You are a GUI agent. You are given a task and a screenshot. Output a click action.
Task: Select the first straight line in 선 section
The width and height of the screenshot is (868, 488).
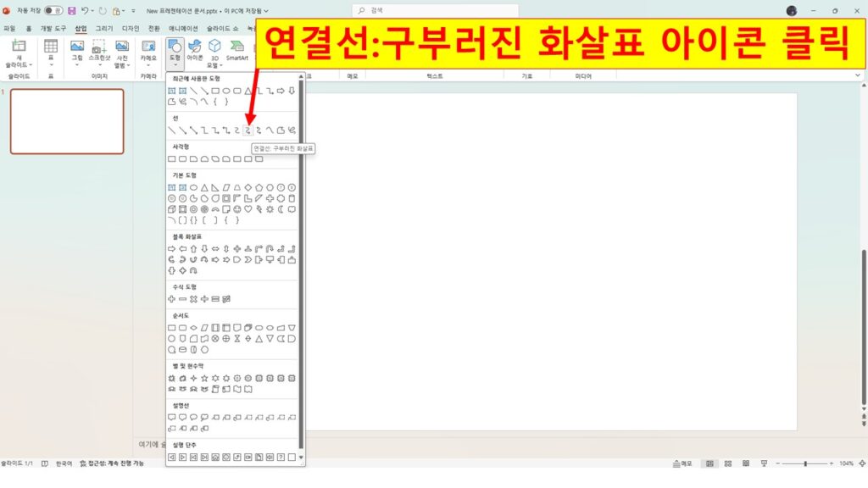171,130
